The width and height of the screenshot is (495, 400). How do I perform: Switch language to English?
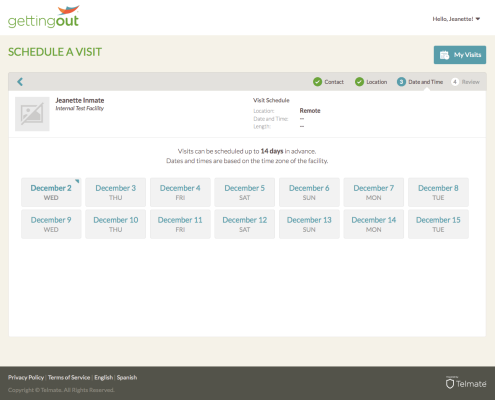(104, 377)
